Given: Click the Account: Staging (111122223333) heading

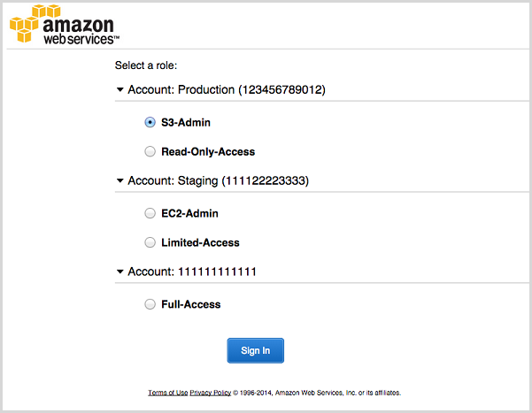Looking at the screenshot, I should (218, 180).
